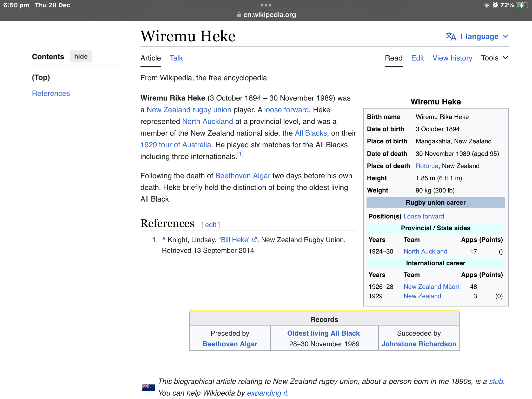Click the language translate icon
Viewport: 532px width, 399px height.
pyautogui.click(x=451, y=36)
